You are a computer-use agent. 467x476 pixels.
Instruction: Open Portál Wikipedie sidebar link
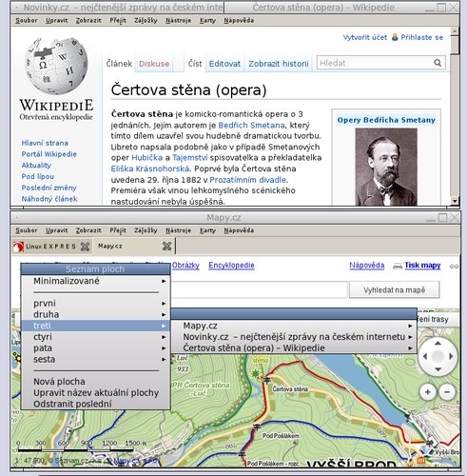point(49,154)
